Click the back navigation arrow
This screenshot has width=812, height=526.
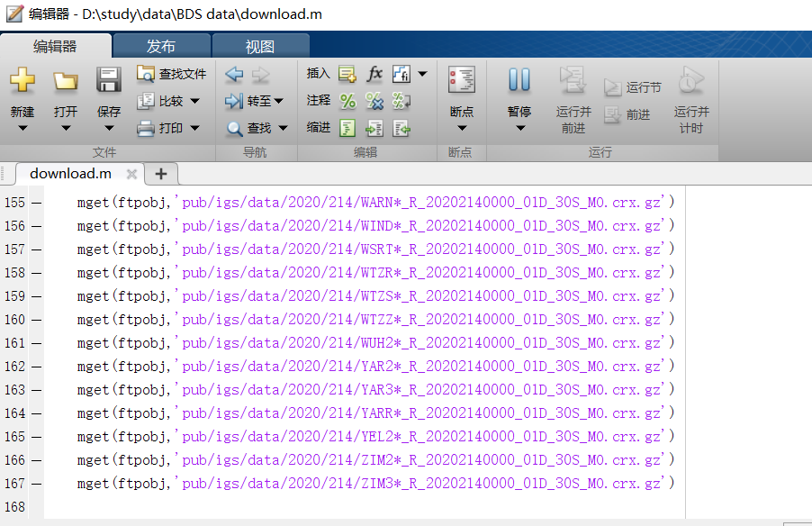(x=235, y=75)
